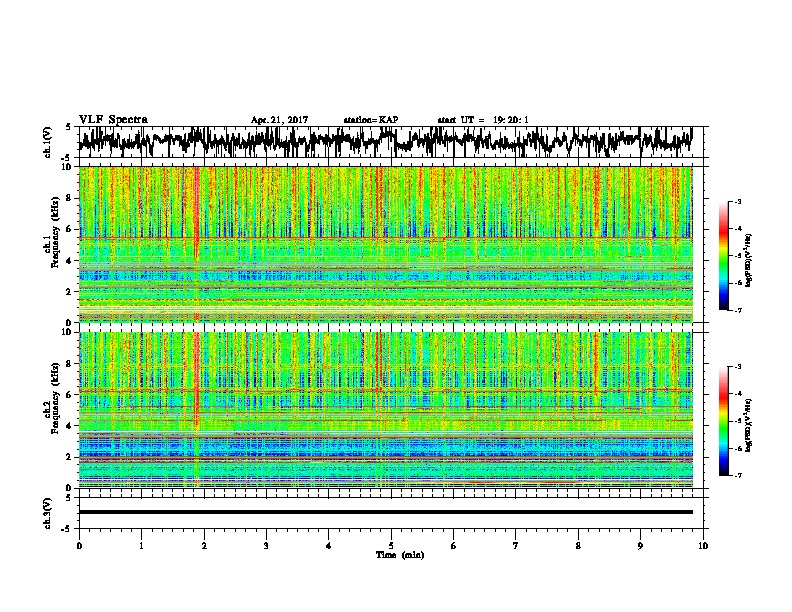Click the "Time (min)" x-axis label
The image size is (792, 612).
pos(400,555)
